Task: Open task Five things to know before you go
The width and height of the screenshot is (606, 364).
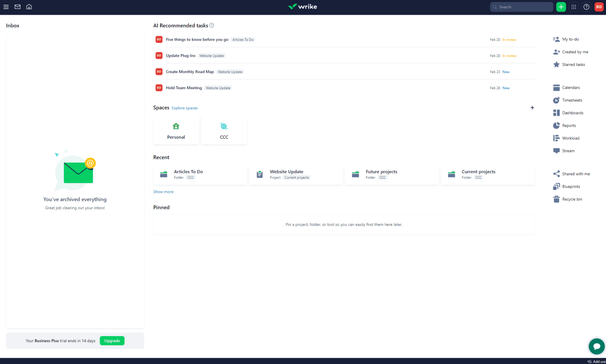Action: (197, 40)
